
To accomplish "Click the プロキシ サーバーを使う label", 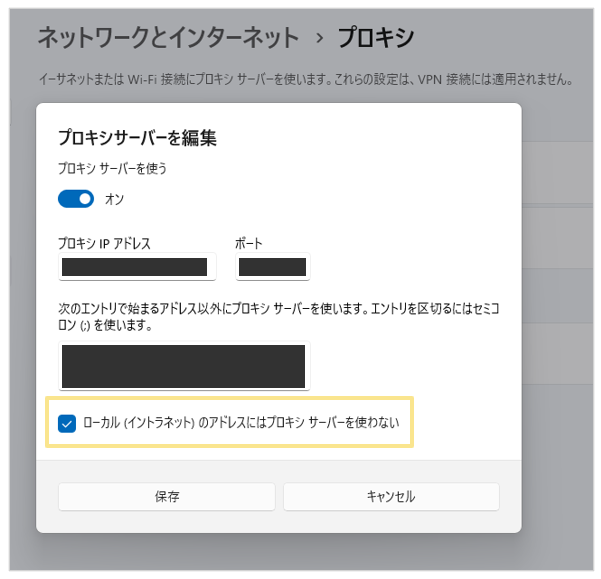I will 112,169.
